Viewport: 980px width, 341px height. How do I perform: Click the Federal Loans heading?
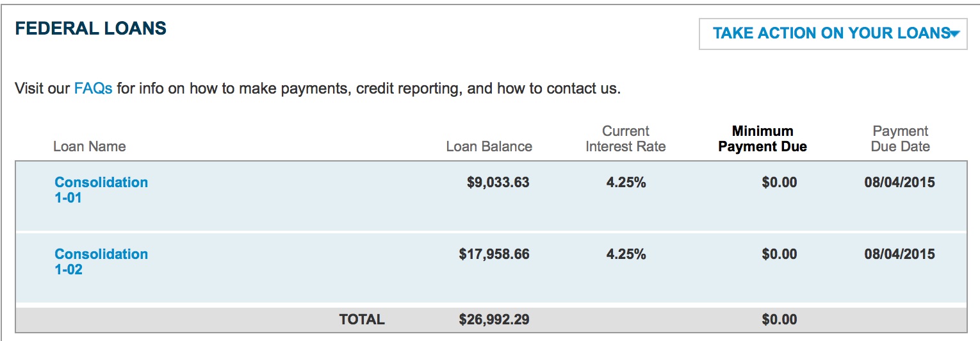coord(90,28)
